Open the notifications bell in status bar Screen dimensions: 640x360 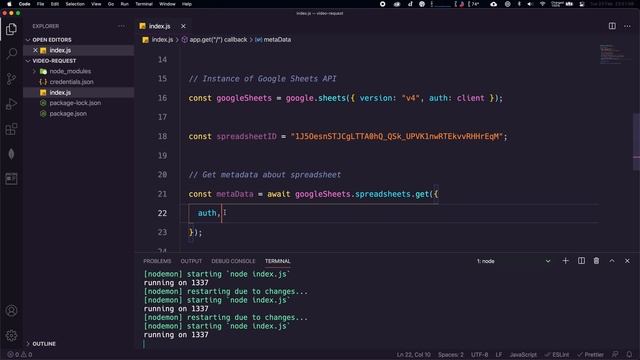pyautogui.click(x=629, y=354)
